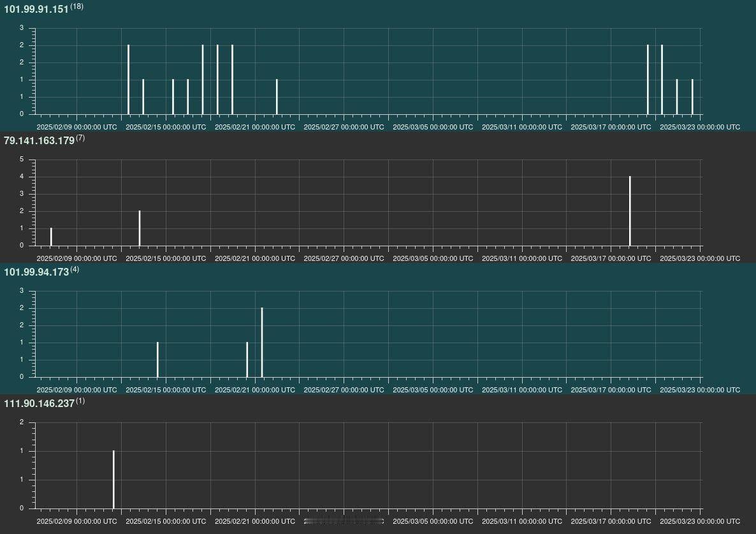
Task: Select the (4) count beside 101.99.94.173
Action: 75,269
